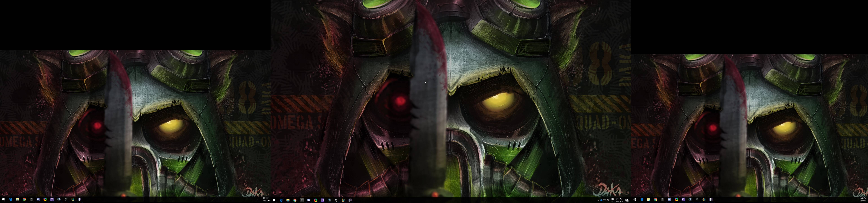Click the multicolored swirl icon on left monitor taskbar
This screenshot has width=868, height=203.
click(45, 199)
